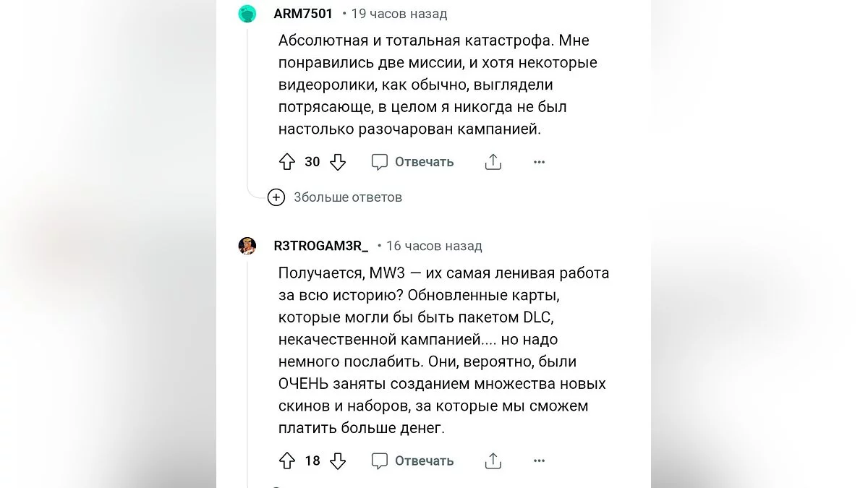Click the vote count 30
The width and height of the screenshot is (868, 488).
(312, 162)
